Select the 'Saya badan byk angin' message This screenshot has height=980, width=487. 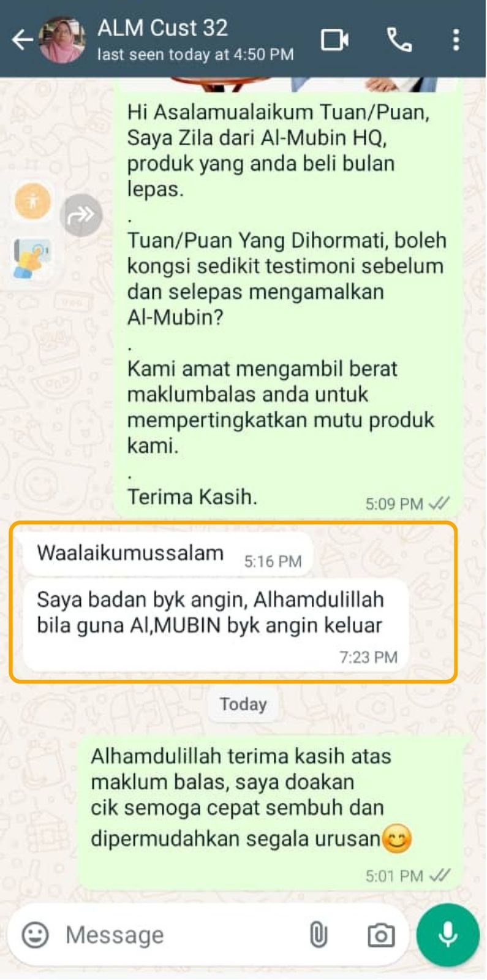click(x=216, y=625)
